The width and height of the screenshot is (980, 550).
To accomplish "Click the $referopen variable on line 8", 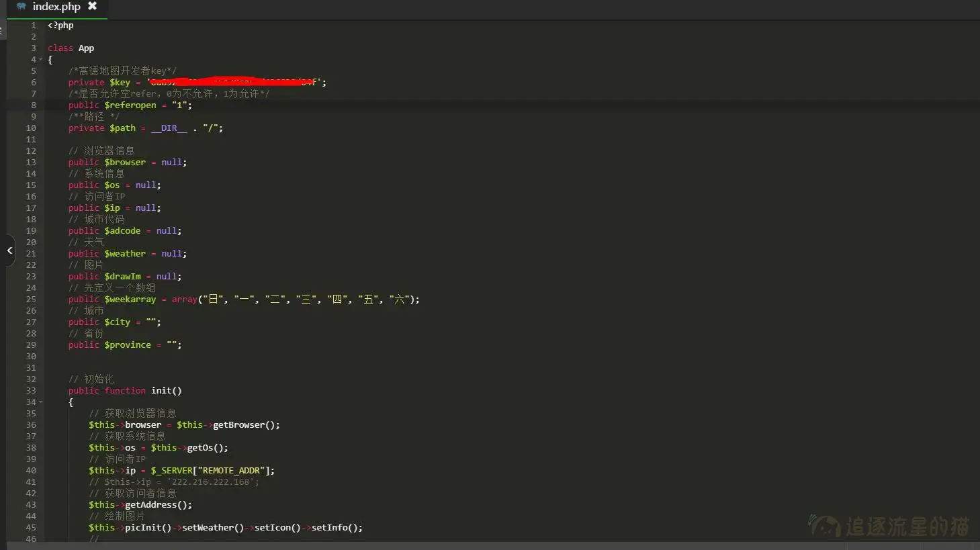I will point(130,105).
